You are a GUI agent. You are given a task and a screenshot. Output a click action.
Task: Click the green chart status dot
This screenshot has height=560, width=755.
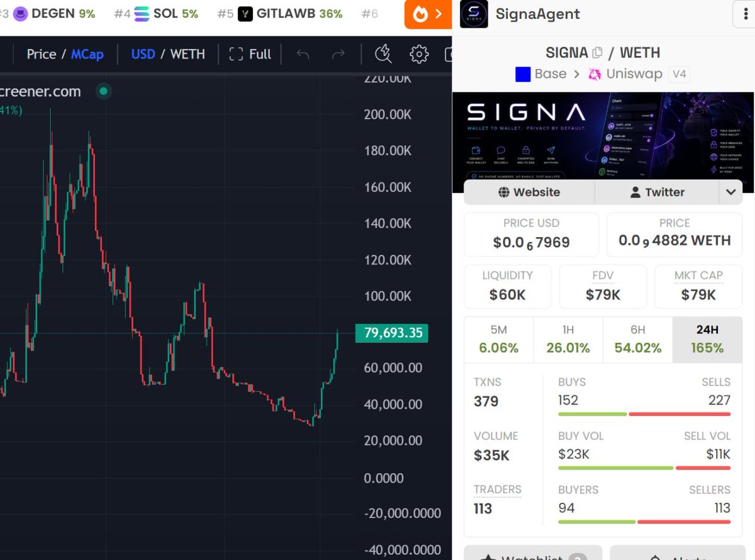pos(103,92)
